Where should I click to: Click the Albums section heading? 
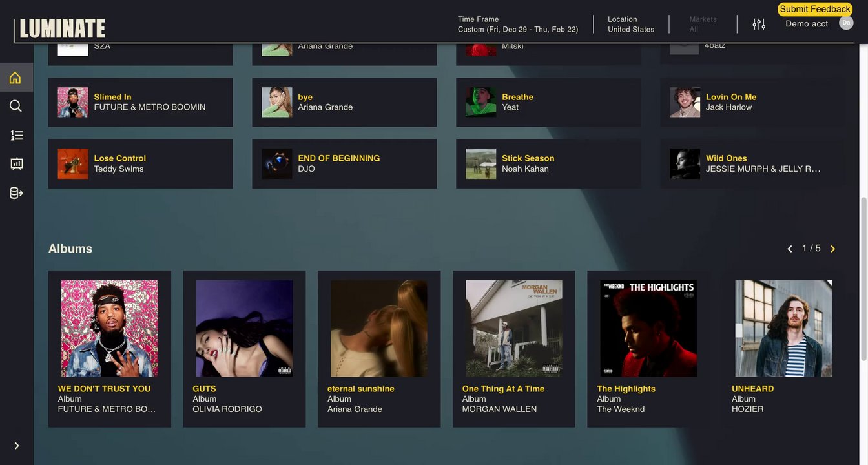tap(70, 249)
